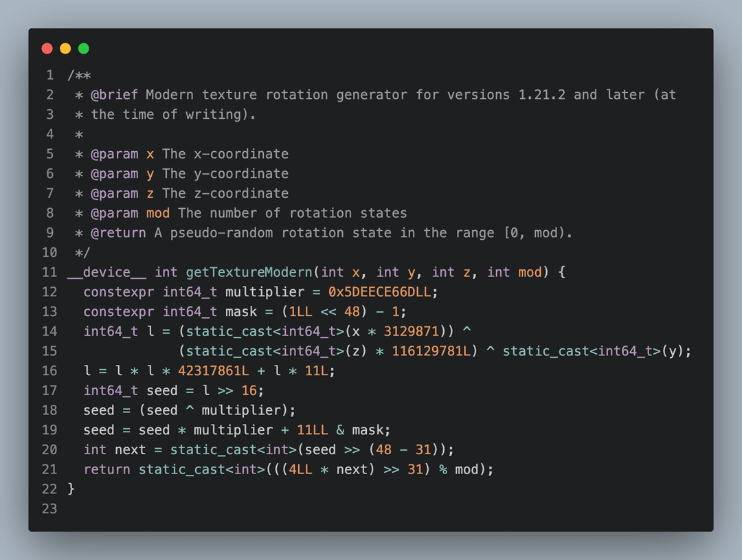Image resolution: width=742 pixels, height=560 pixels.
Task: Select the @param mod annotation
Action: coord(131,213)
